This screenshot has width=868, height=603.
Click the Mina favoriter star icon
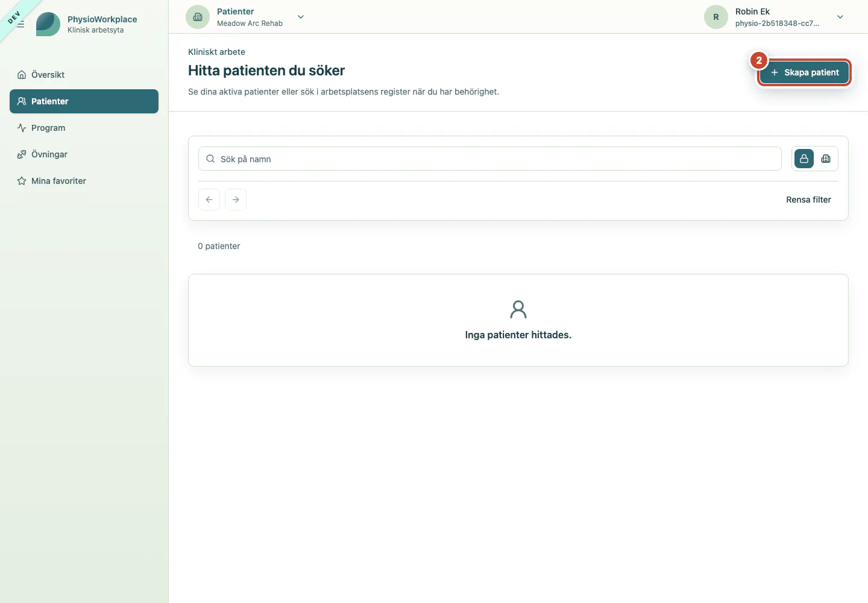click(22, 181)
